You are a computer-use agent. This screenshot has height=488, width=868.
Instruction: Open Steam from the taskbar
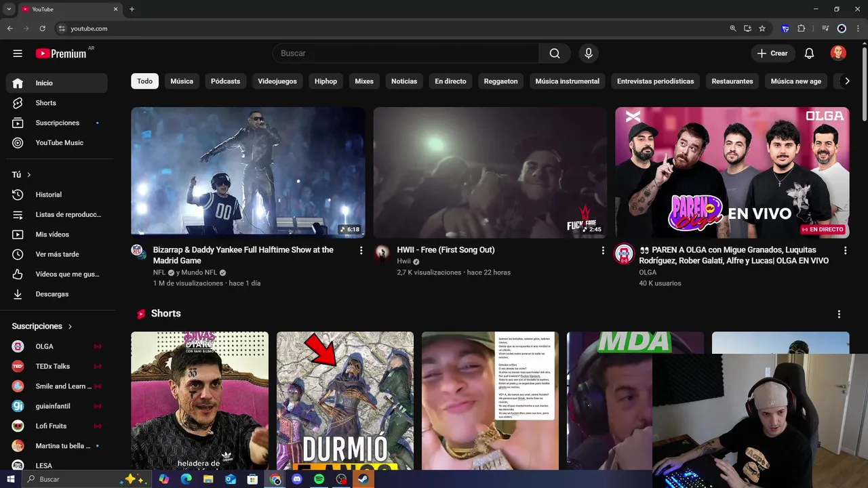pos(363,479)
